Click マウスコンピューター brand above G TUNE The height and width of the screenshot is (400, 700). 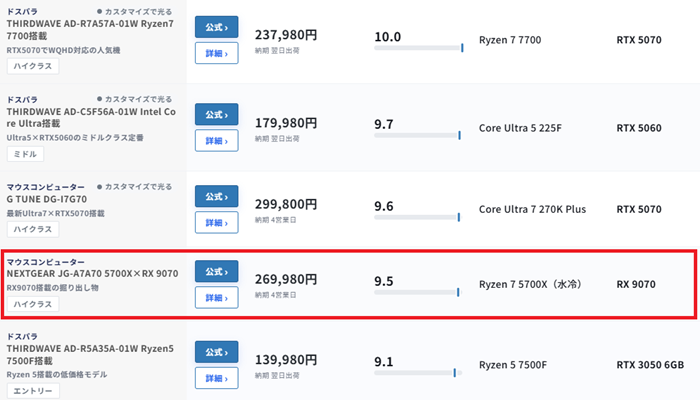pos(46,187)
